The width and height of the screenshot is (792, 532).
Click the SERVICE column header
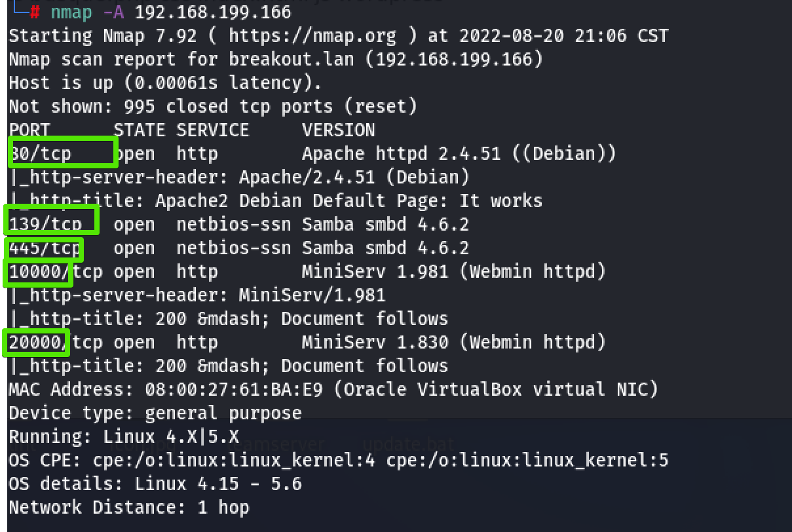[212, 130]
